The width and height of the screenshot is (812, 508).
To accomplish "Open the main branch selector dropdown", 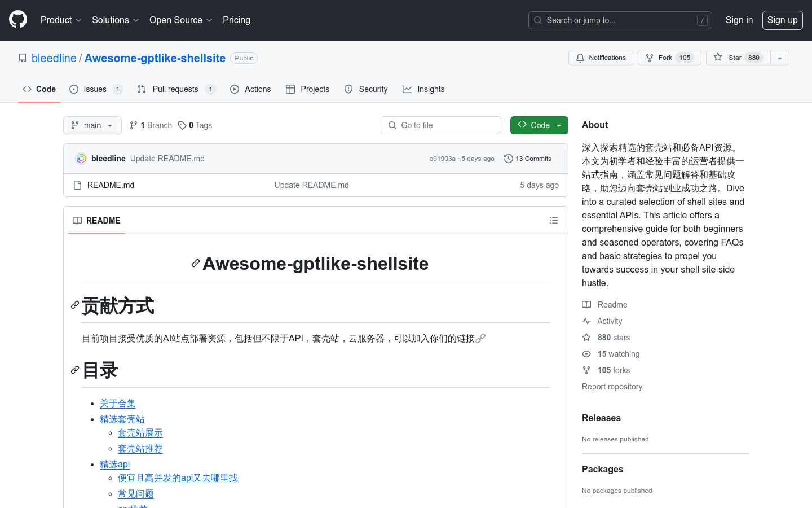I will click(92, 125).
